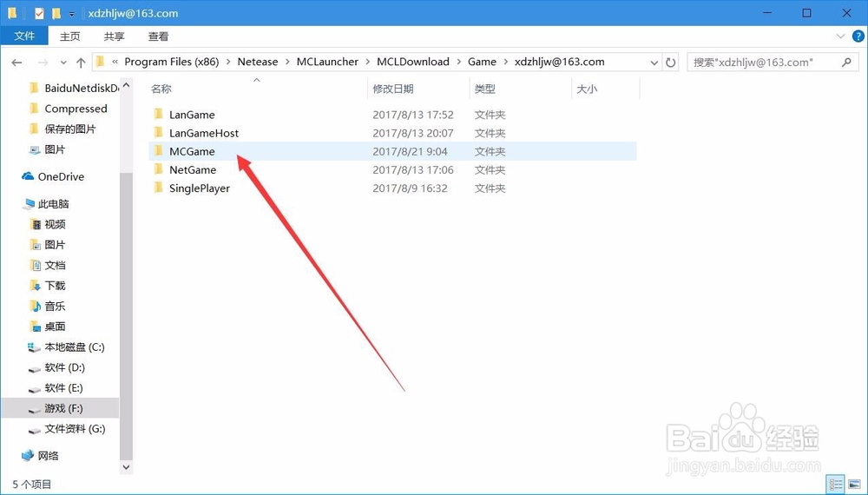Refresh the current folder view
Viewport: 868px width, 495px height.
(x=670, y=63)
